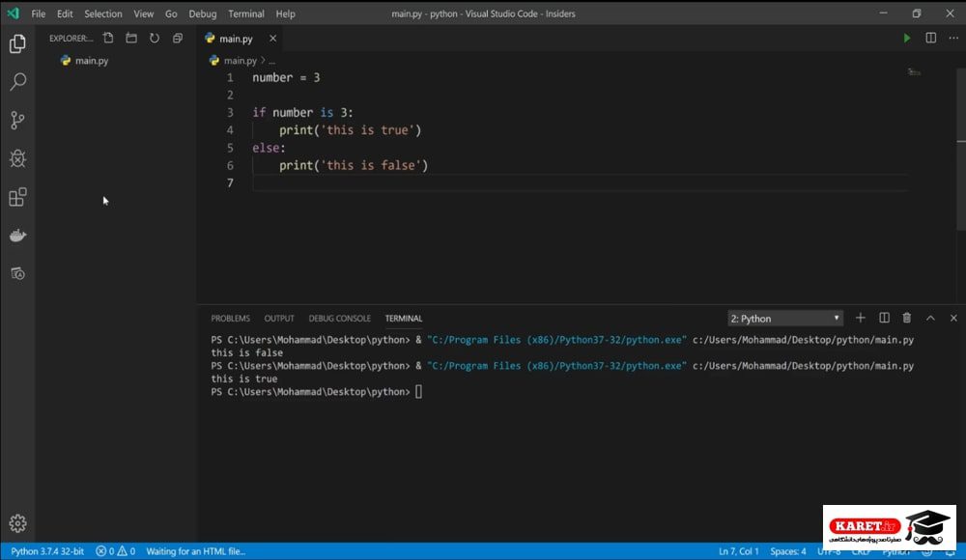Close the main.py editor tab
The height and width of the screenshot is (560, 966).
click(273, 39)
